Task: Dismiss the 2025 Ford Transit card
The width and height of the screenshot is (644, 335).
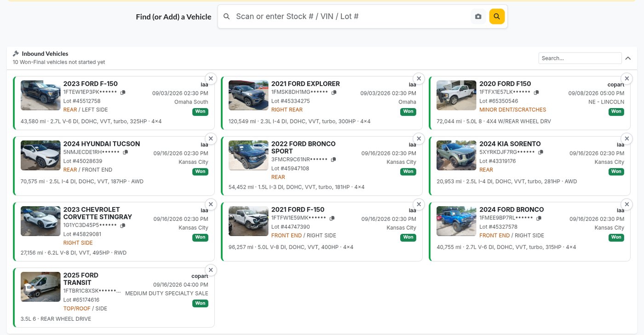Action: point(211,270)
